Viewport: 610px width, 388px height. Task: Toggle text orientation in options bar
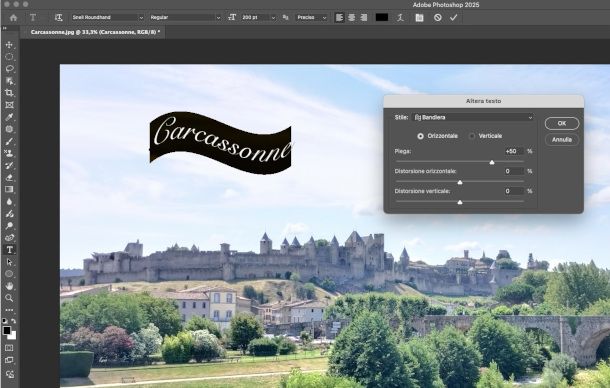point(58,18)
